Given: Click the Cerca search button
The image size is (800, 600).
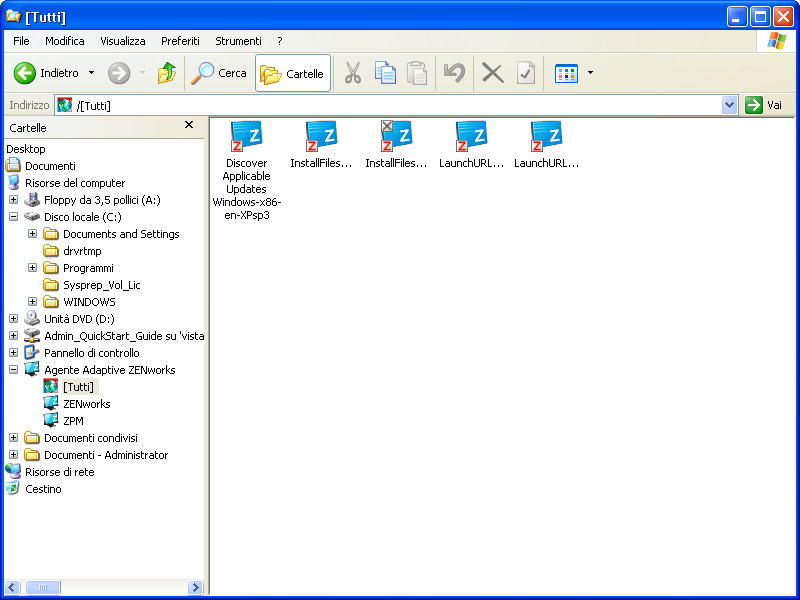Looking at the screenshot, I should click(x=219, y=73).
